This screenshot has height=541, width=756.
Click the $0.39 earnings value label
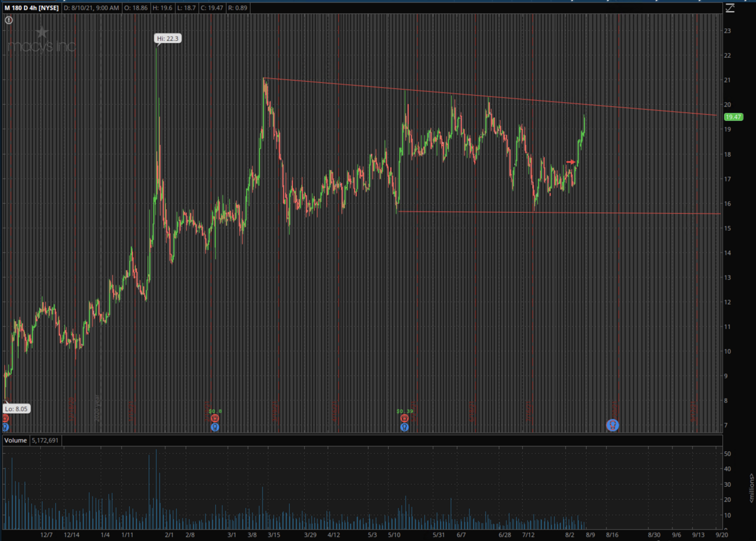coord(404,411)
